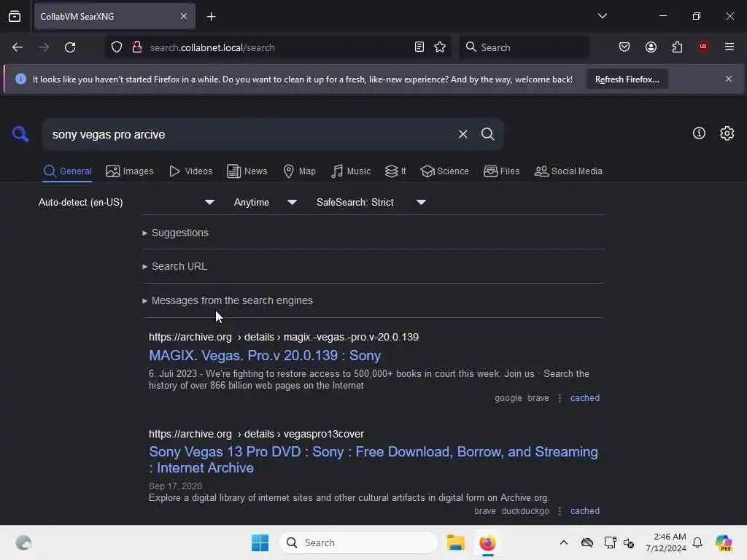The width and height of the screenshot is (747, 560).
Task: Open the Anytime time range dropdown
Action: (266, 203)
